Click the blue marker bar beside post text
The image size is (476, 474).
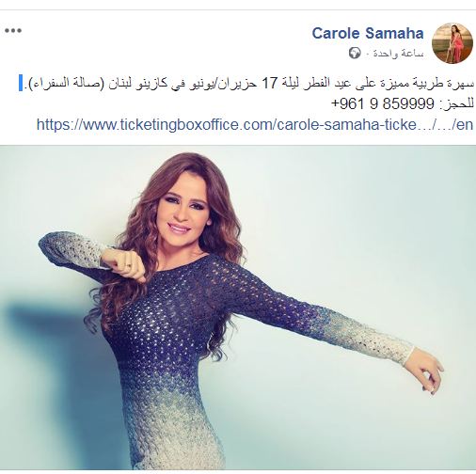pyautogui.click(x=21, y=83)
